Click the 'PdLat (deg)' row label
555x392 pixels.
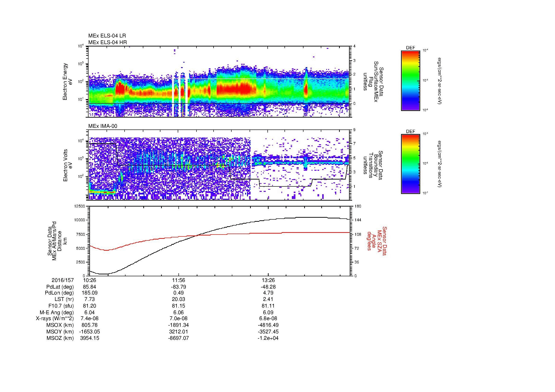click(x=60, y=287)
